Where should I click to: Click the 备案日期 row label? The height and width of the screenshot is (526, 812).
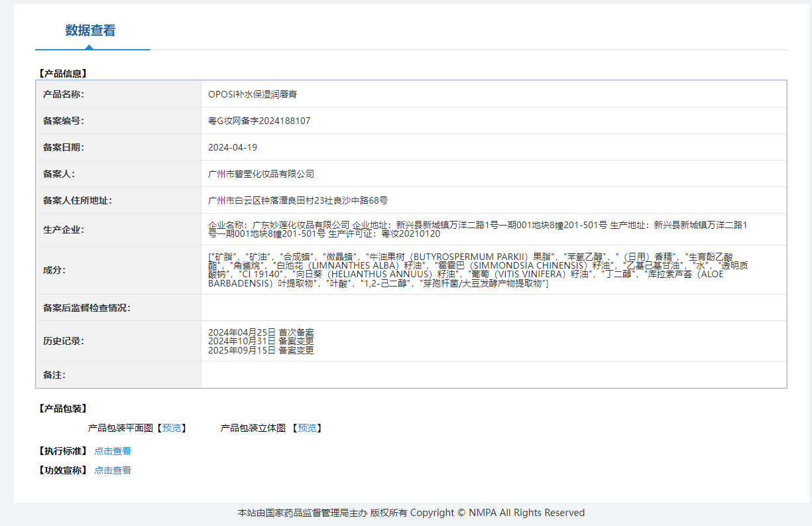pos(64,147)
